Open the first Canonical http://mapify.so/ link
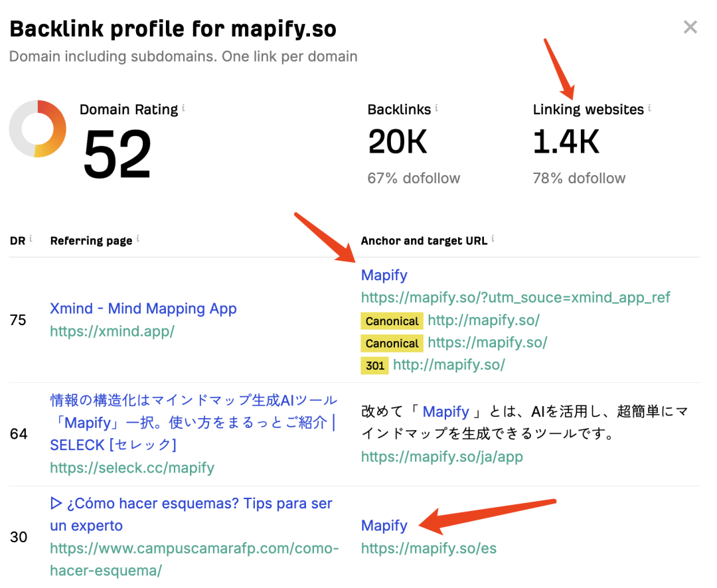 pyautogui.click(x=484, y=320)
